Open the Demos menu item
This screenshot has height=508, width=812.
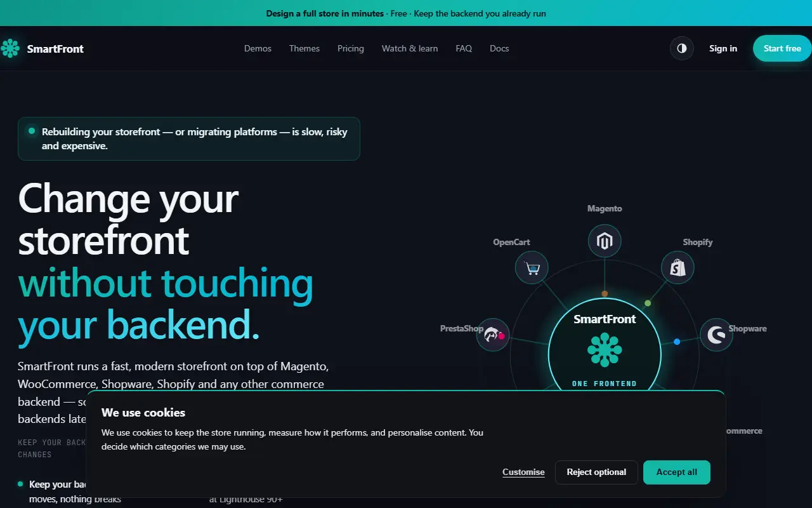pyautogui.click(x=258, y=48)
